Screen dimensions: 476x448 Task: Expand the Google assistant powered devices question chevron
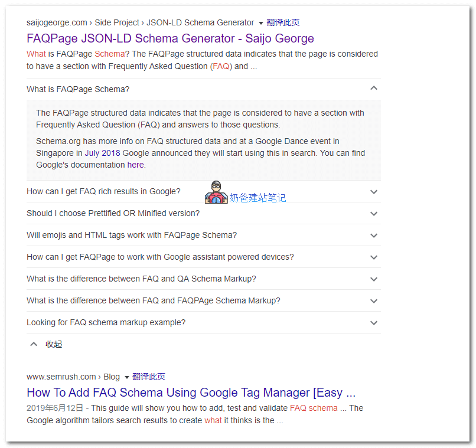coord(373,257)
